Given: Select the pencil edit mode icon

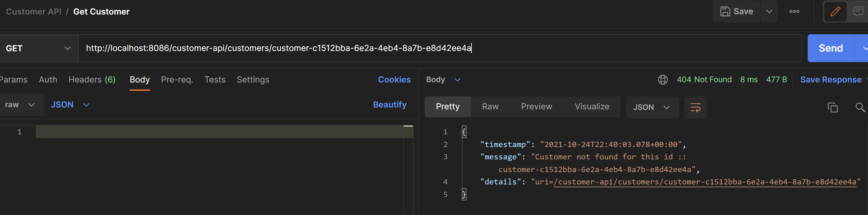Looking at the screenshot, I should (835, 11).
